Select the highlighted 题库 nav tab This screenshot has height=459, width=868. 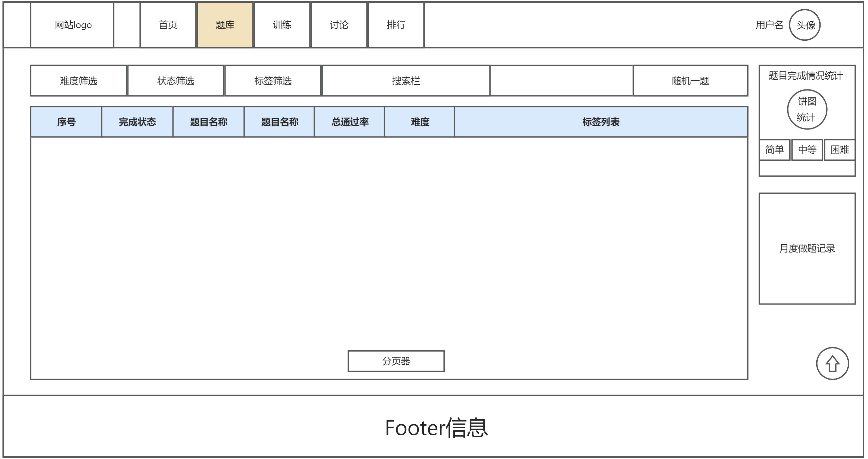[225, 25]
